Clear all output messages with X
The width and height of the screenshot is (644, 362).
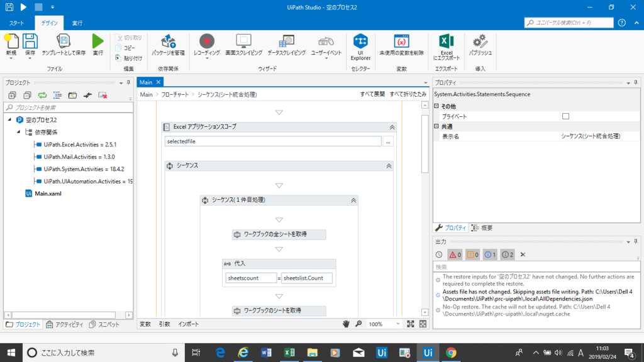click(523, 255)
